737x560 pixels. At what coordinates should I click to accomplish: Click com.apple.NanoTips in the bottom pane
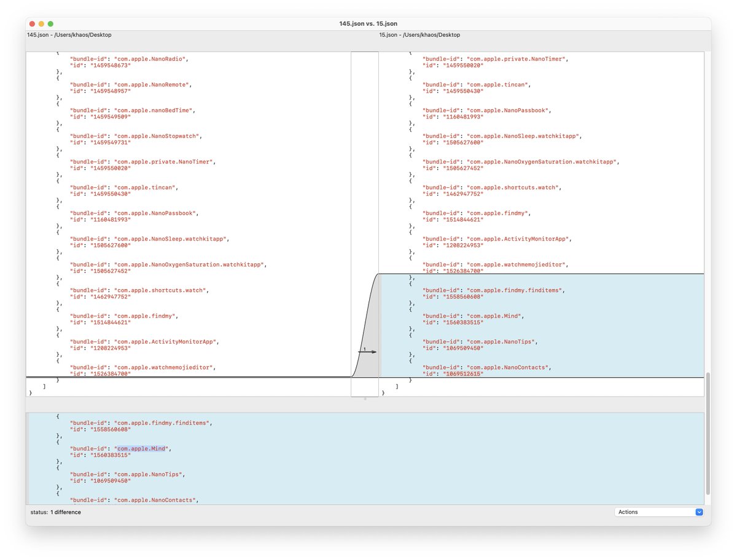pyautogui.click(x=148, y=475)
